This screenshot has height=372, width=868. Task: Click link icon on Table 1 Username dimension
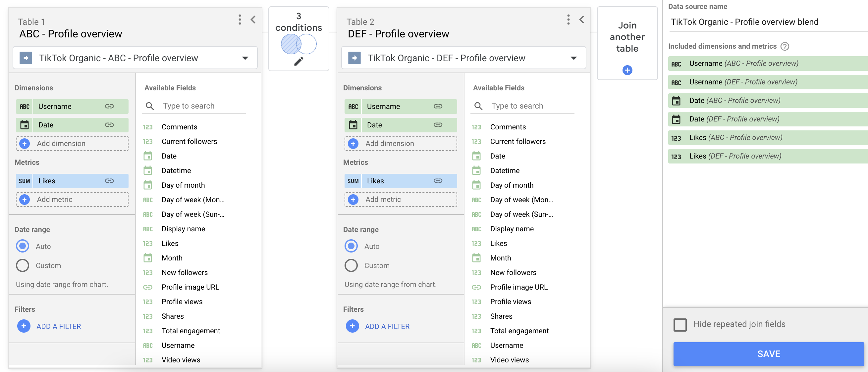[x=109, y=106]
